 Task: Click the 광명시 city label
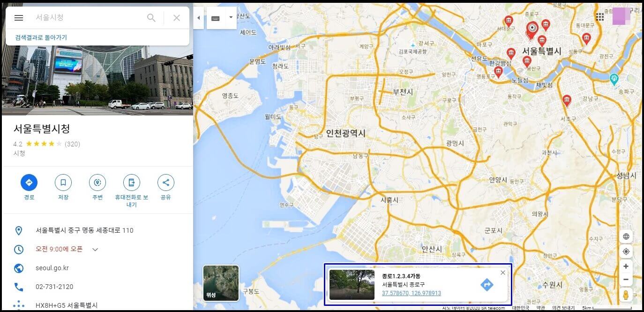pyautogui.click(x=455, y=143)
